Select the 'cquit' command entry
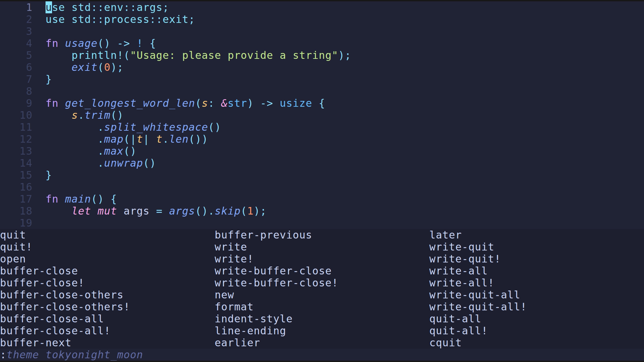 click(445, 343)
